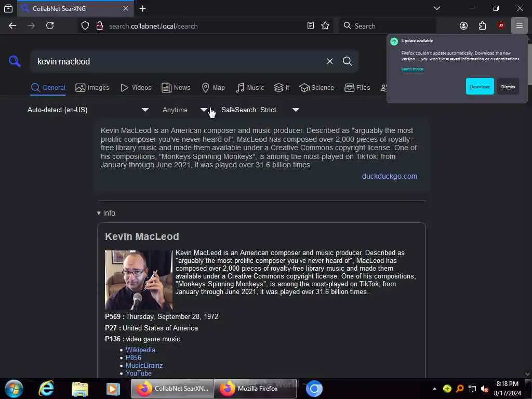Open Learn more link in update popup
This screenshot has height=399, width=532.
tap(412, 69)
